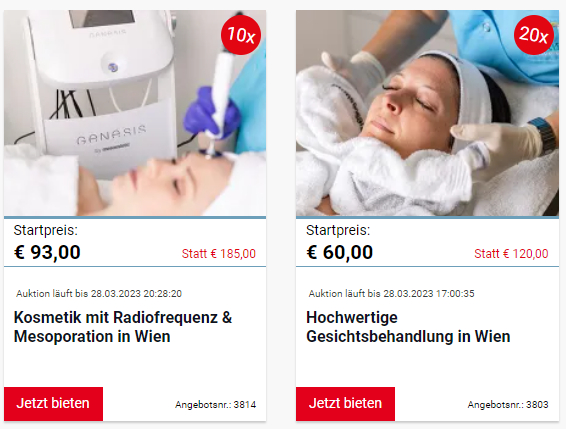Click Jetzt bieten for Kosmetik offer
The height and width of the screenshot is (429, 566).
coord(53,403)
